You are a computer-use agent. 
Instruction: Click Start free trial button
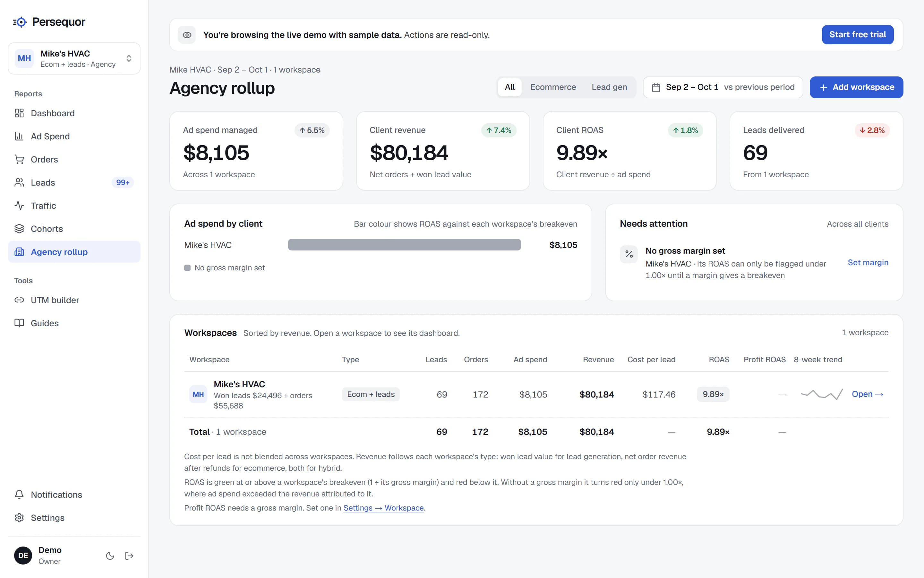tap(858, 35)
